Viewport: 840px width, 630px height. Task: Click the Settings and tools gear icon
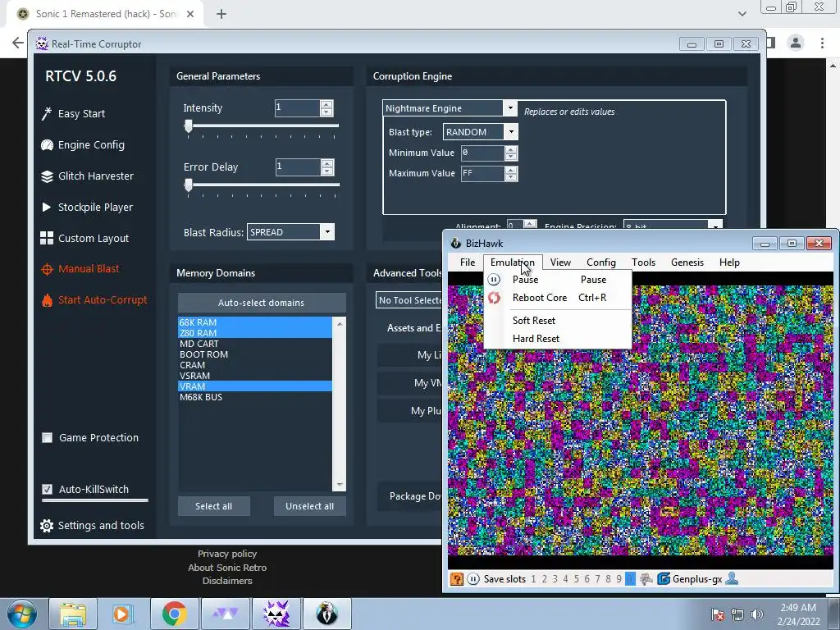(47, 526)
